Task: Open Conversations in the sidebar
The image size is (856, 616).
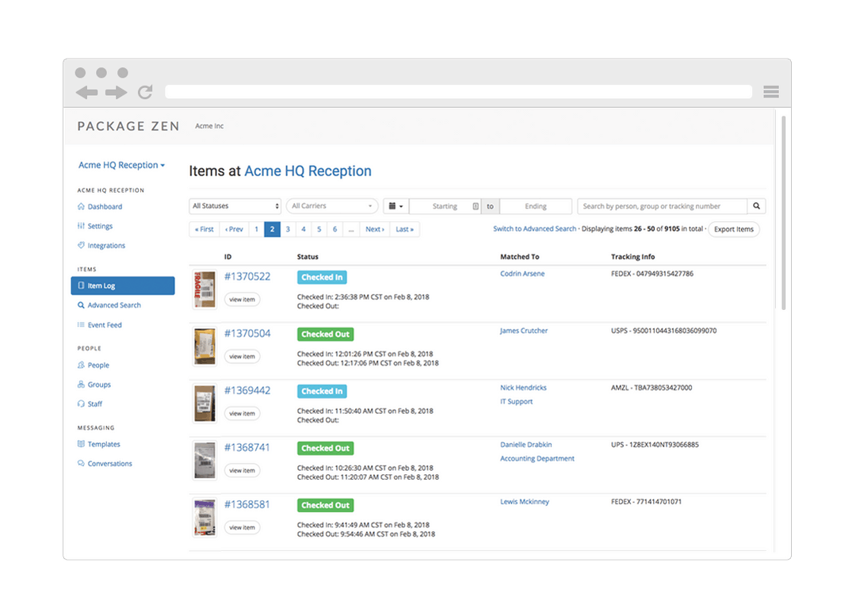Action: coord(109,463)
